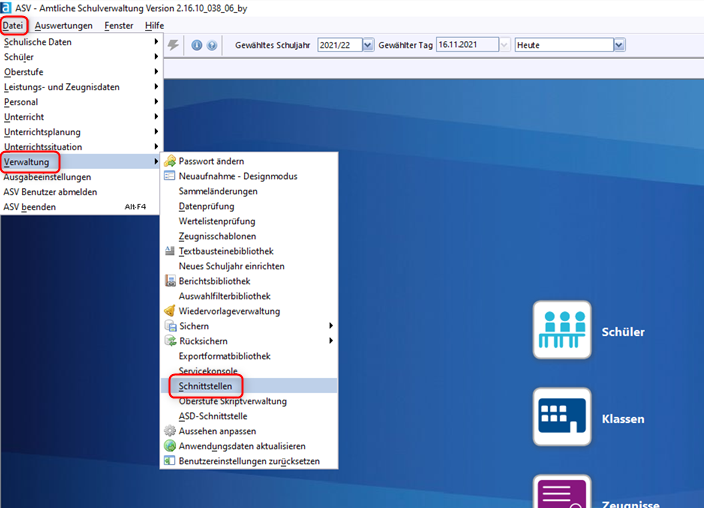Choose Zeugnisschablonen from the submenu
Screen dimensions: 704x508
click(x=249, y=236)
